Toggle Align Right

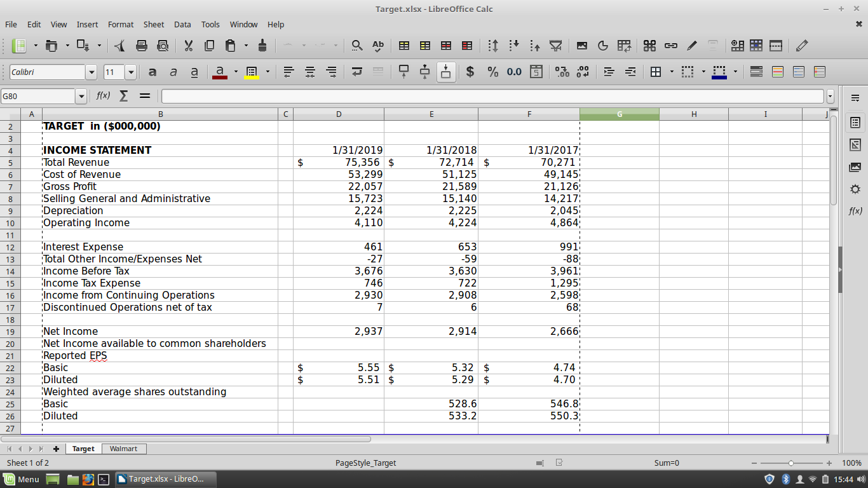point(331,72)
